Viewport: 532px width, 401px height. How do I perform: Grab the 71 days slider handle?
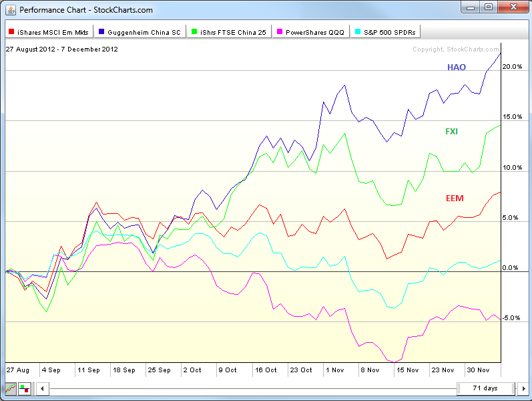[x=486, y=388]
